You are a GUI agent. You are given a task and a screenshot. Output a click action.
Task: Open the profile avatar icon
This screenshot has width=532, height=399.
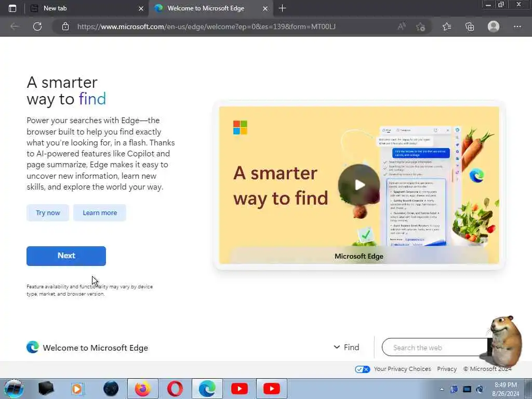tap(494, 26)
